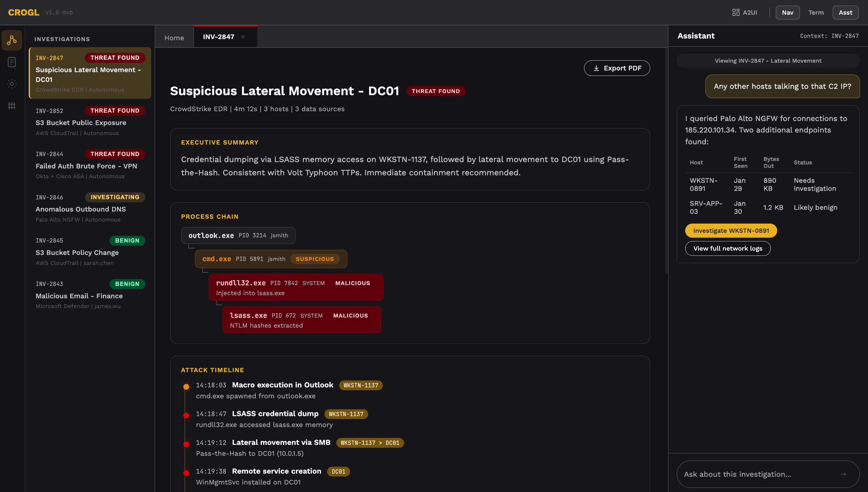Click the Ask about this investigation input field
This screenshot has width=868, height=492.
tap(743, 474)
